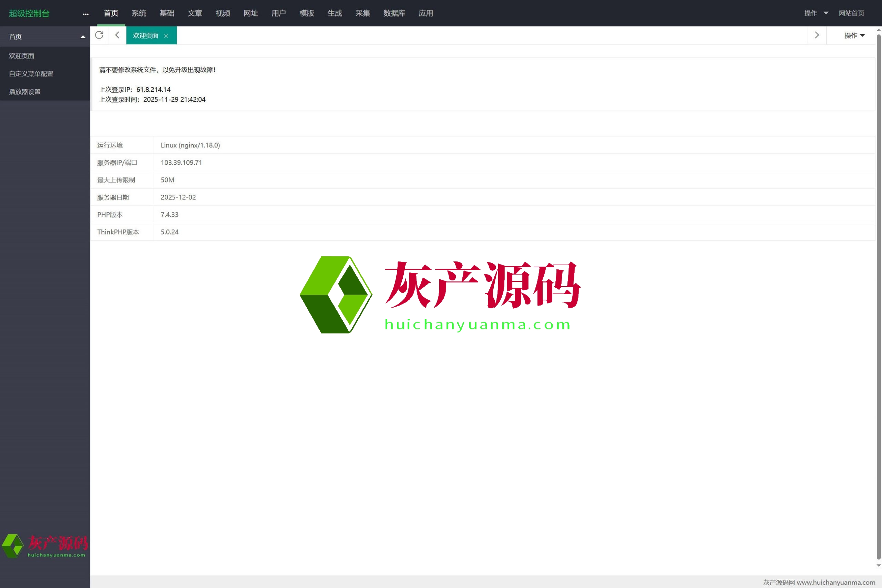Click the left arrow tab scroll icon

click(x=117, y=35)
